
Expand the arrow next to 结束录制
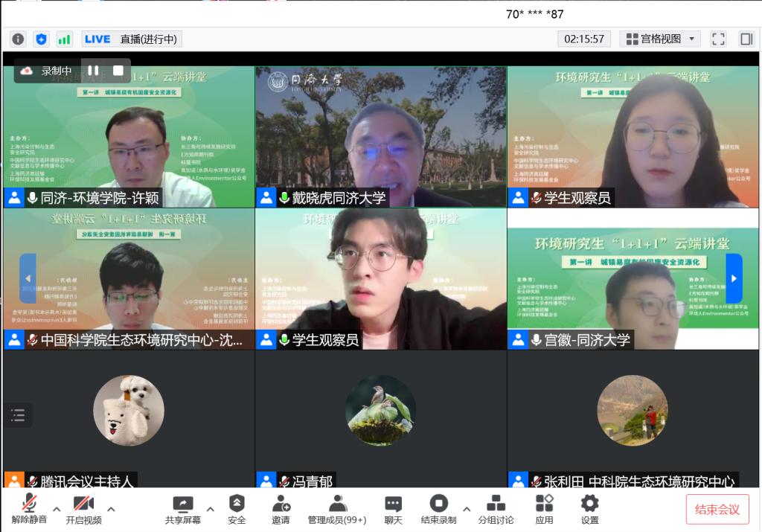tap(467, 510)
